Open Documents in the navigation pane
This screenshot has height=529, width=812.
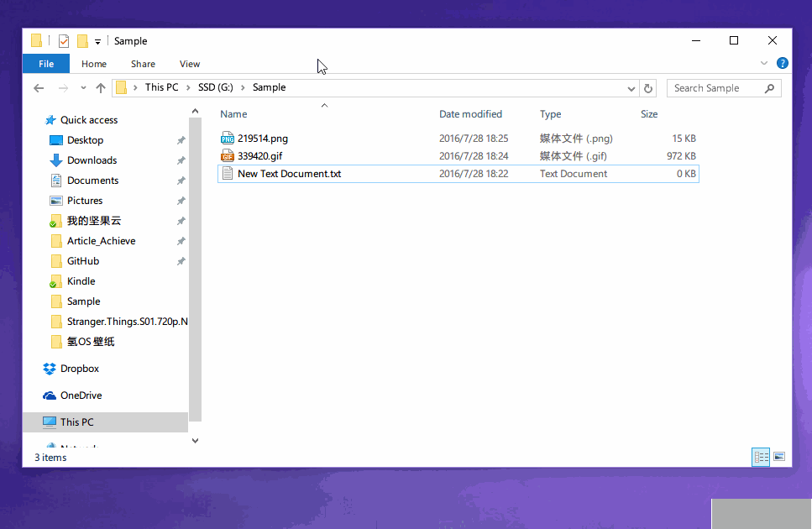[x=92, y=181]
